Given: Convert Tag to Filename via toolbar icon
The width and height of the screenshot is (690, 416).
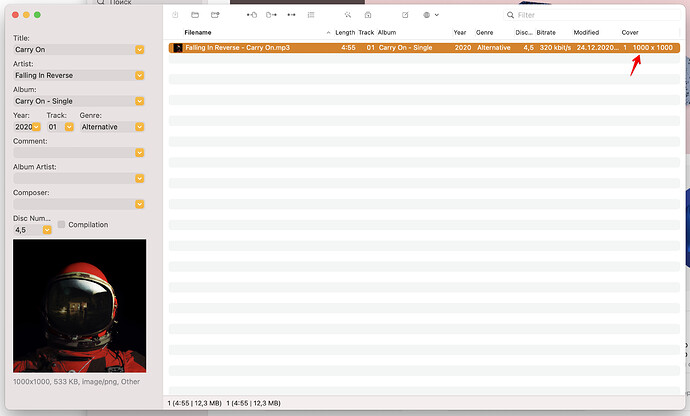Looking at the screenshot, I should tap(252, 15).
